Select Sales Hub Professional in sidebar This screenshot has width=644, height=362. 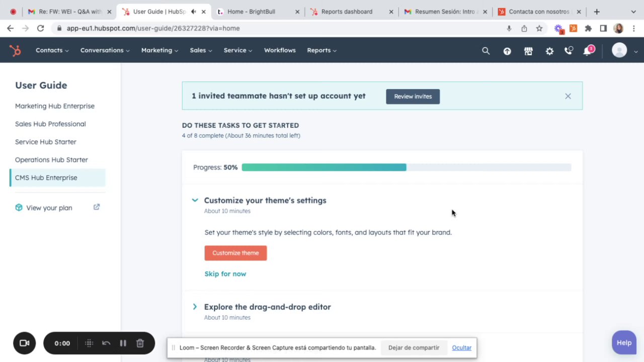[50, 124]
